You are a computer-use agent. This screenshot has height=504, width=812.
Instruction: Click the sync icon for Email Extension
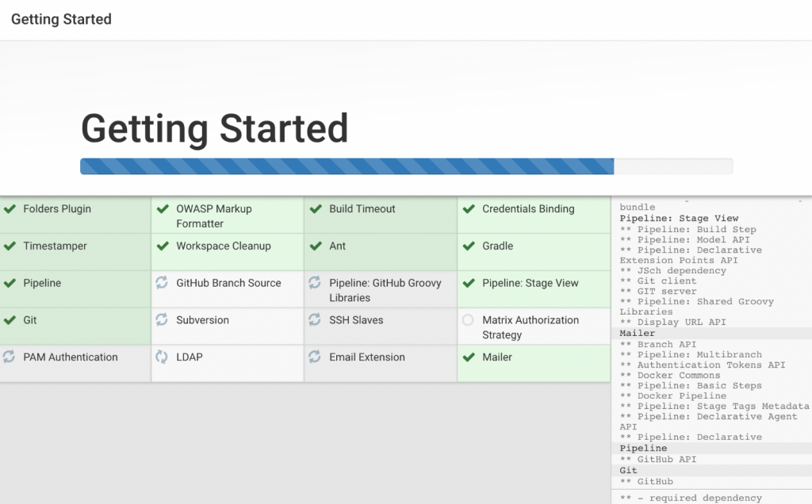[315, 357]
